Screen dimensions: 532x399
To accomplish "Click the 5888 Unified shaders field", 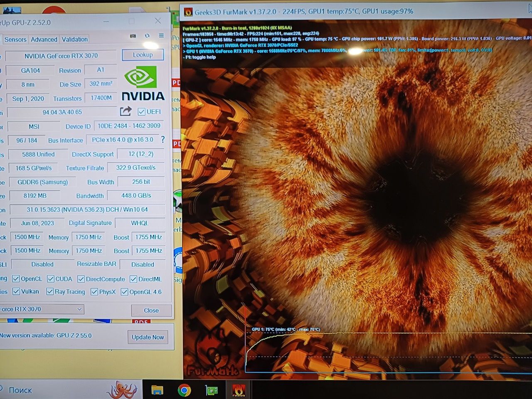I will tap(38, 154).
